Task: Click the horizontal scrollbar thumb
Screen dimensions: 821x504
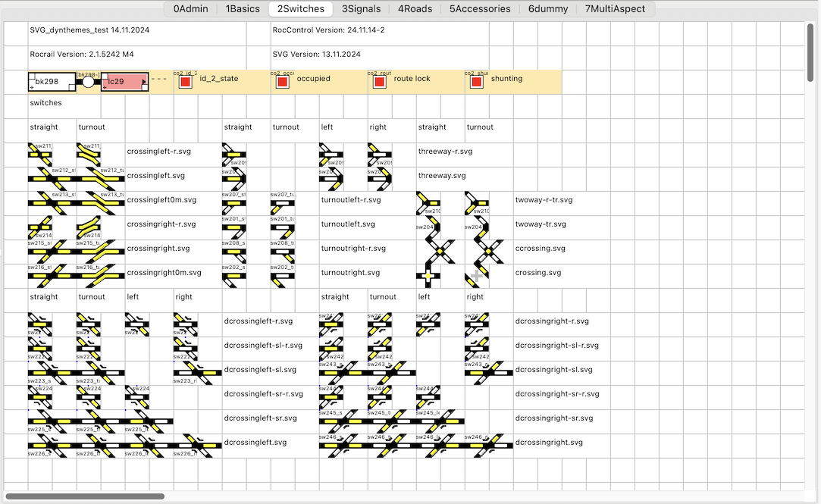Action: pyautogui.click(x=85, y=496)
